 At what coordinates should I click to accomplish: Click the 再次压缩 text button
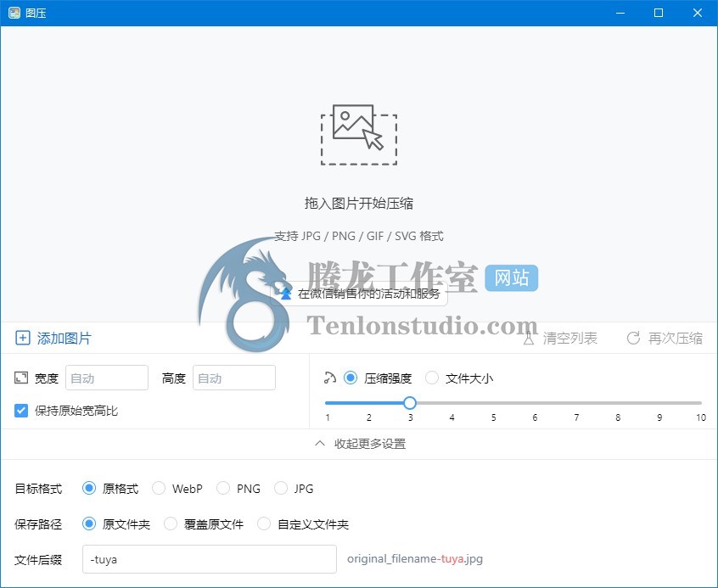coord(676,339)
